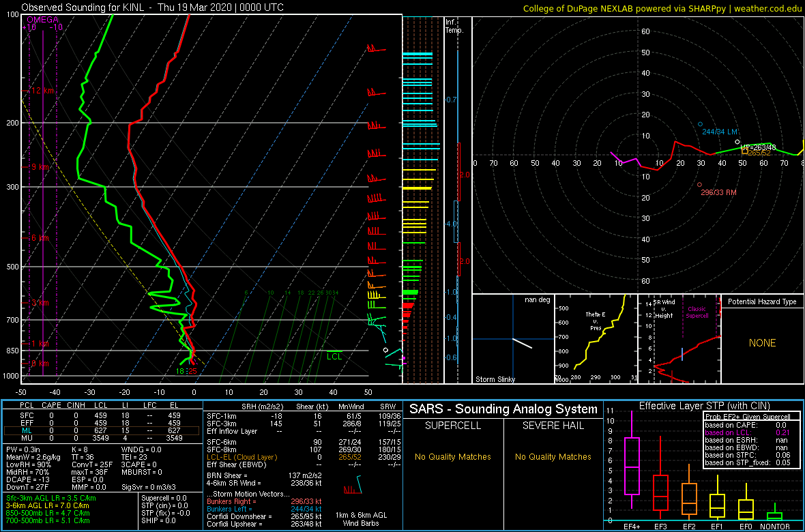This screenshot has height=532, width=805.
Task: Click the '6 km' height marker
Action: [x=39, y=238]
